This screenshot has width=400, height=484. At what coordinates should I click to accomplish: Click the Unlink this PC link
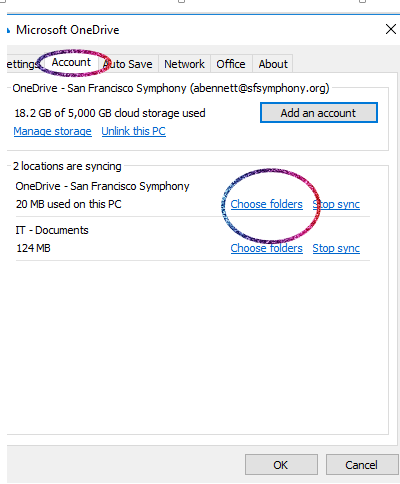click(134, 131)
